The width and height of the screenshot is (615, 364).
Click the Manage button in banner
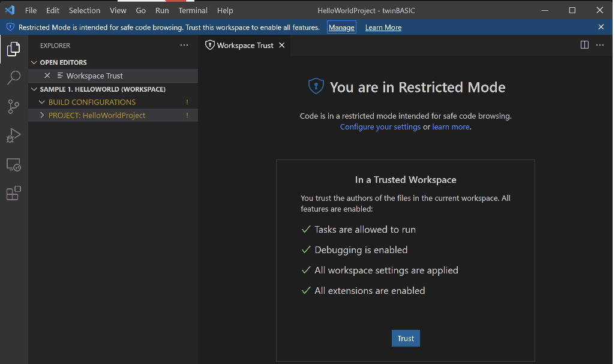click(341, 28)
